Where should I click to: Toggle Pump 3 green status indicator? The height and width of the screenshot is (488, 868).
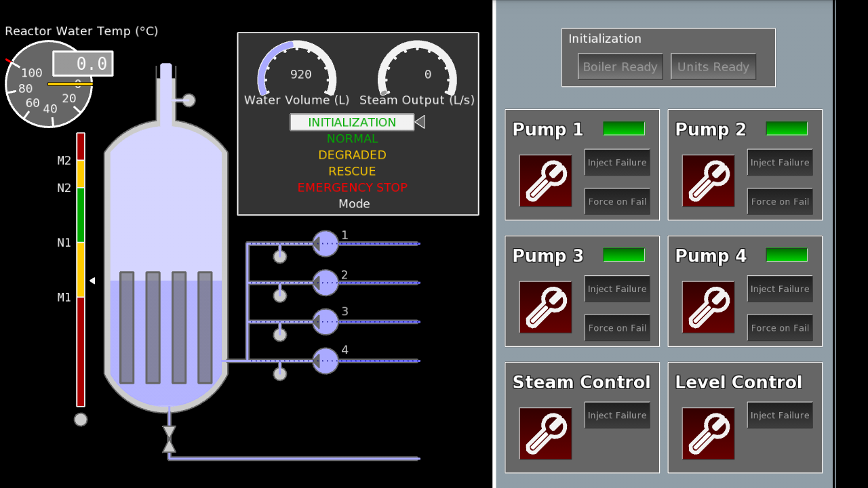click(x=624, y=256)
